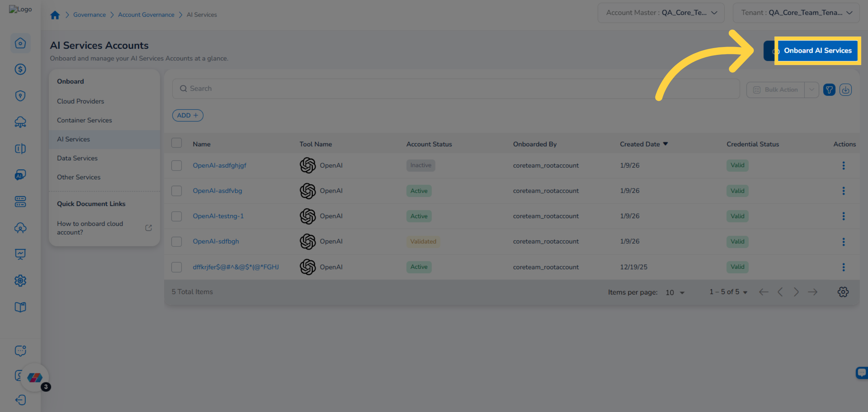Click the Onboard AI Services button

817,51
